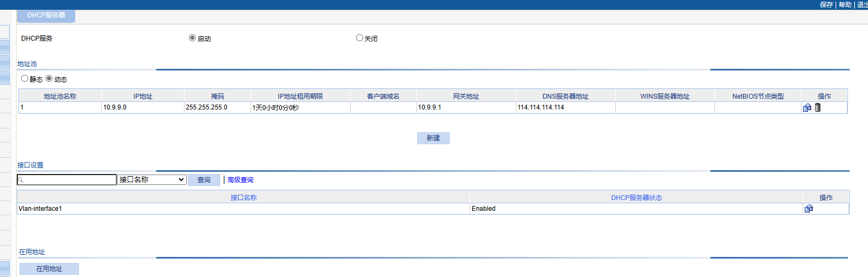Select the Vlan-interface1 table row
Screen dimensions: 868x277
244,209
